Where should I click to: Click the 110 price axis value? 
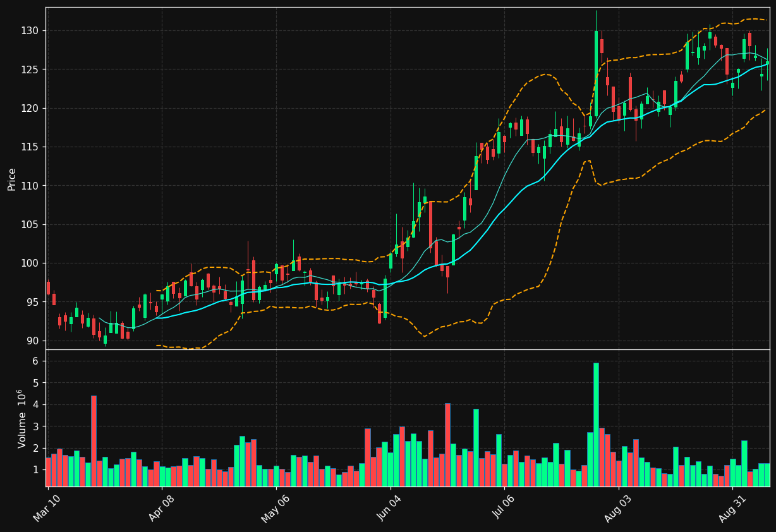[30, 186]
